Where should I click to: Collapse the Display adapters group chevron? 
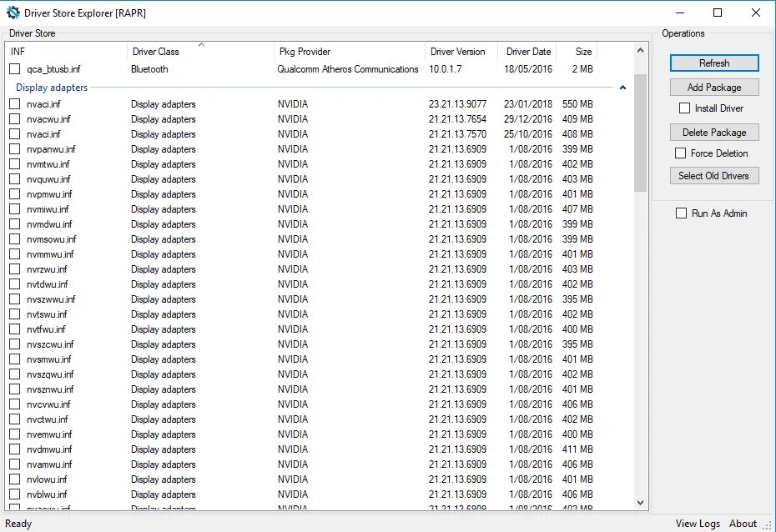tap(622, 88)
